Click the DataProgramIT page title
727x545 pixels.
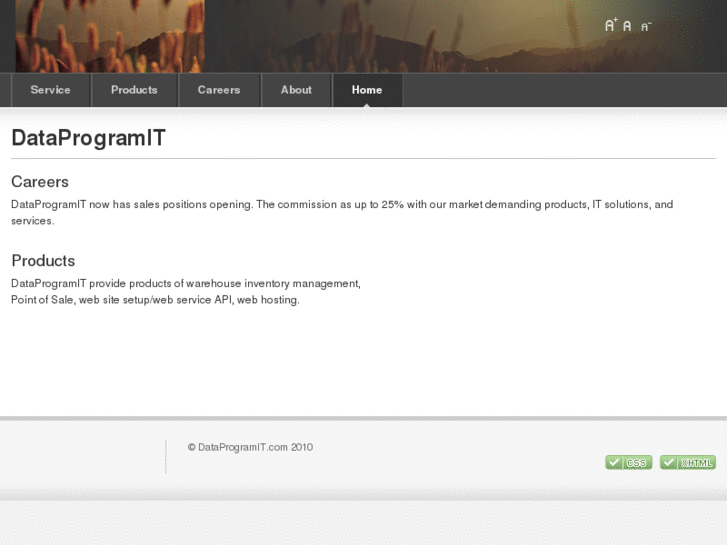click(x=88, y=138)
